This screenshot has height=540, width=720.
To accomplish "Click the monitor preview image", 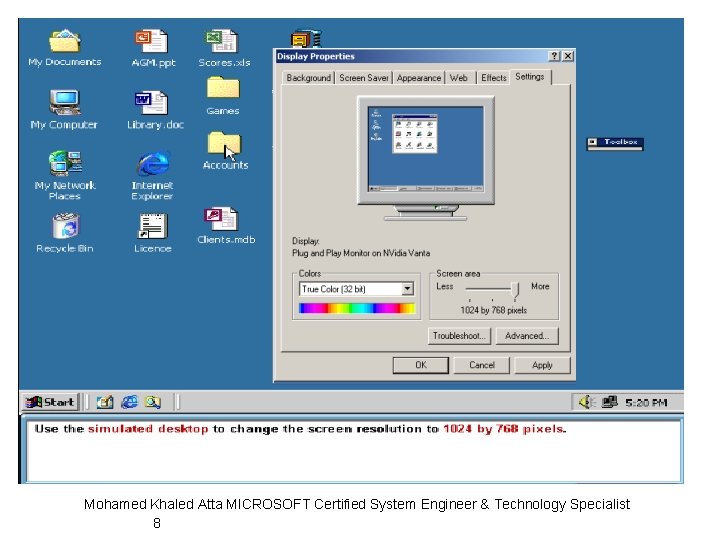I will 426,158.
